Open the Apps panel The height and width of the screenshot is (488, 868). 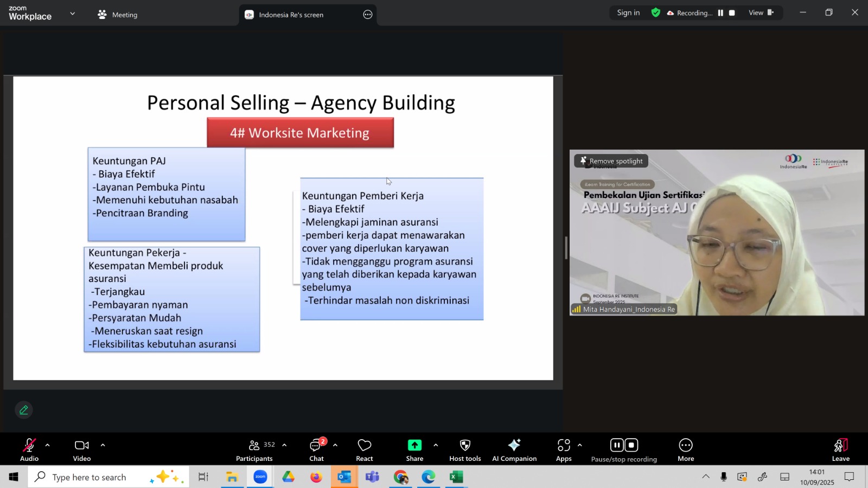click(x=564, y=450)
